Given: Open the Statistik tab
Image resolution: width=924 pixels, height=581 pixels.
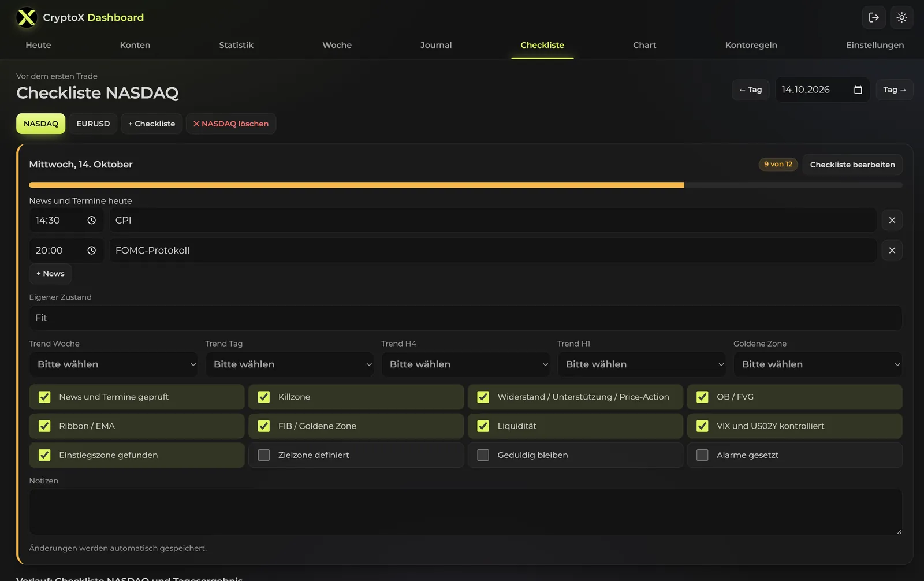Looking at the screenshot, I should click(236, 45).
